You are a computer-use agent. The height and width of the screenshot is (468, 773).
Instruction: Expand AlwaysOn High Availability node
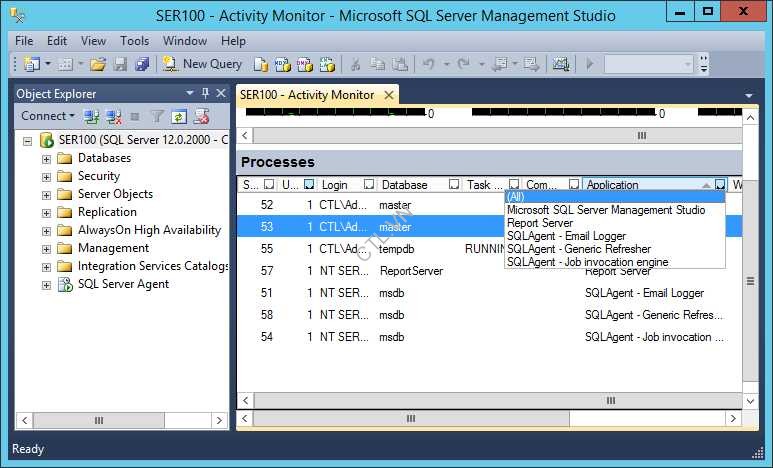click(46, 231)
